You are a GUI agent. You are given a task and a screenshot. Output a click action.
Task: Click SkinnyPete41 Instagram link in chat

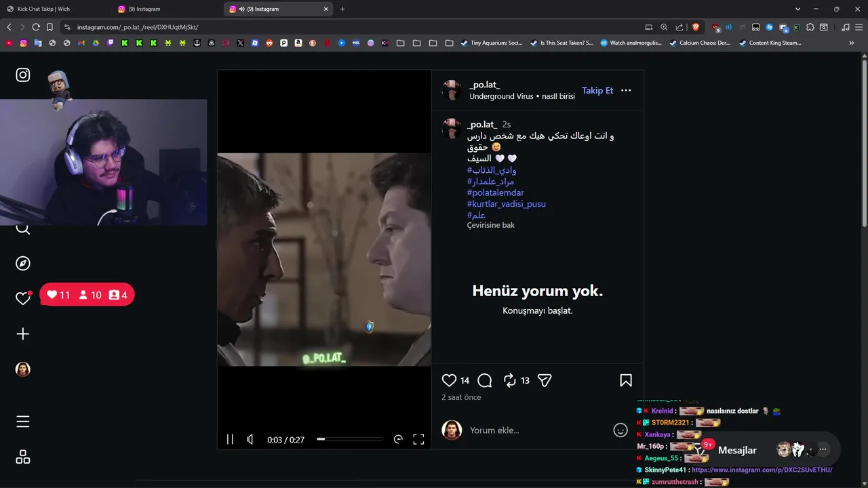pos(762,470)
